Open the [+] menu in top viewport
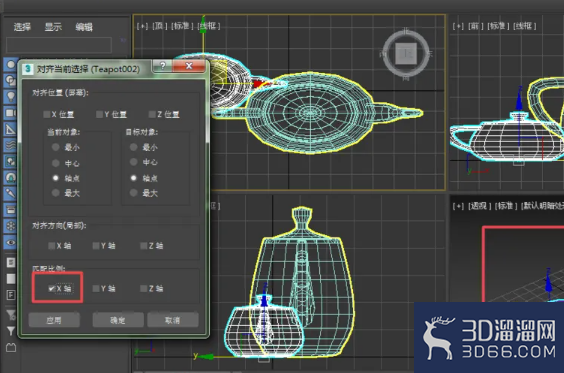This screenshot has width=564, height=373. pyautogui.click(x=142, y=26)
